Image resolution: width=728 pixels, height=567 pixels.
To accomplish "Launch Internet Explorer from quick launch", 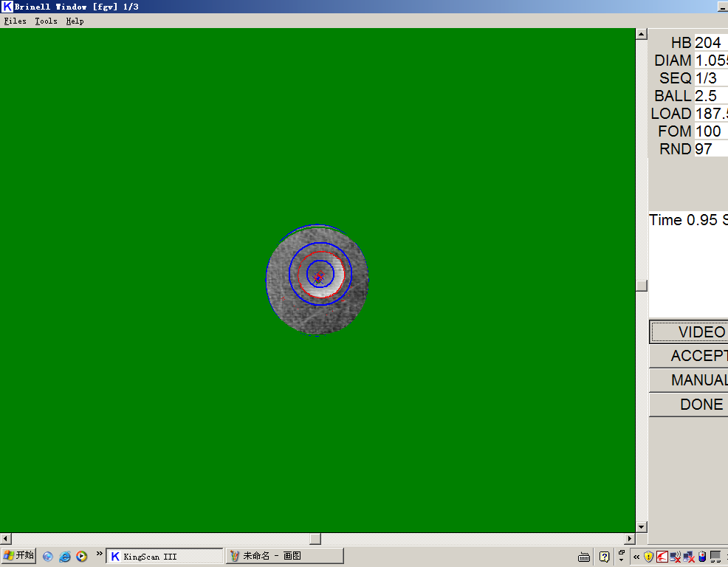I will (x=65, y=555).
